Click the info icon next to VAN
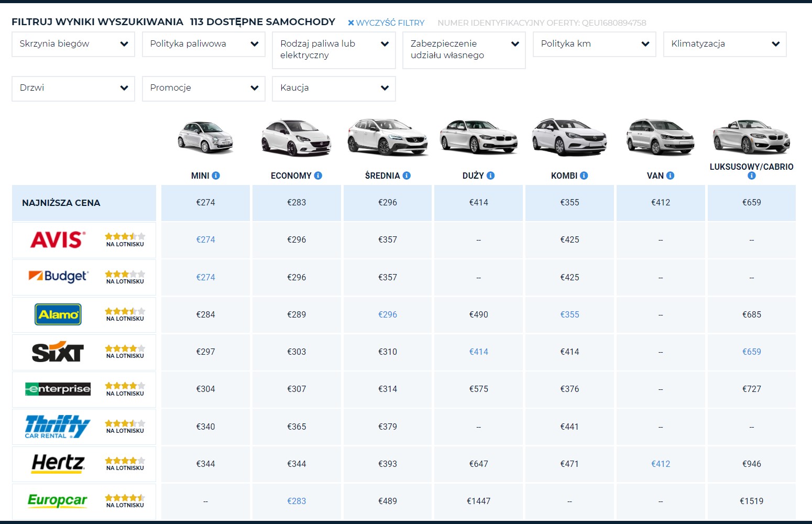The width and height of the screenshot is (812, 524). click(671, 176)
